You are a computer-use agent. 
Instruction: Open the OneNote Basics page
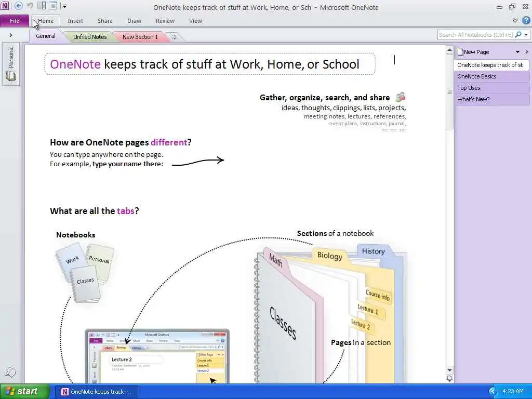click(491, 77)
